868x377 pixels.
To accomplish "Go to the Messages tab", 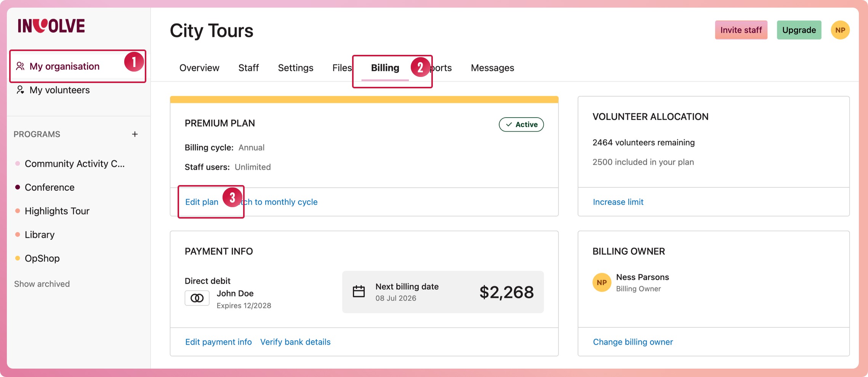I will pyautogui.click(x=492, y=68).
